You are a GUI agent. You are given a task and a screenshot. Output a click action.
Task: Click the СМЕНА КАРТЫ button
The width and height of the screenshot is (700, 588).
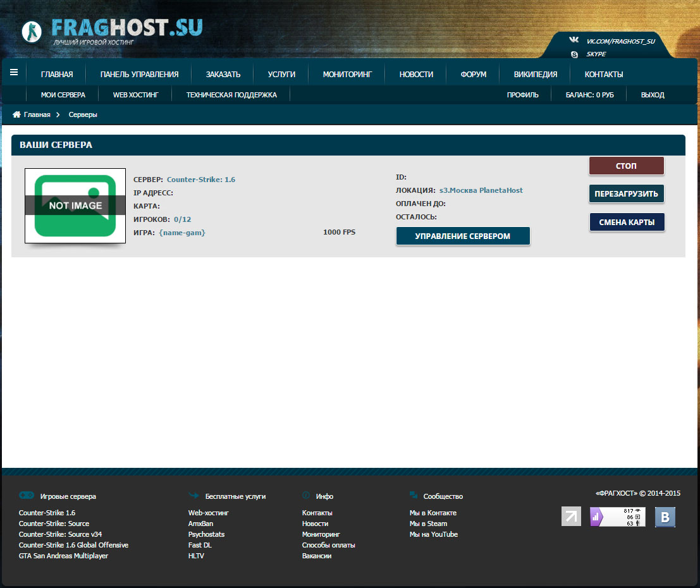(627, 222)
